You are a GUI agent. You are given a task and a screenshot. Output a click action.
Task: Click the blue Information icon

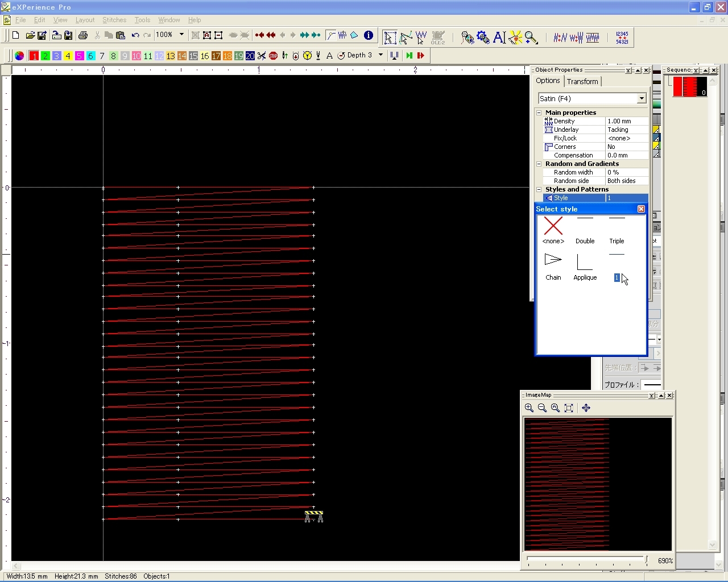(x=369, y=35)
